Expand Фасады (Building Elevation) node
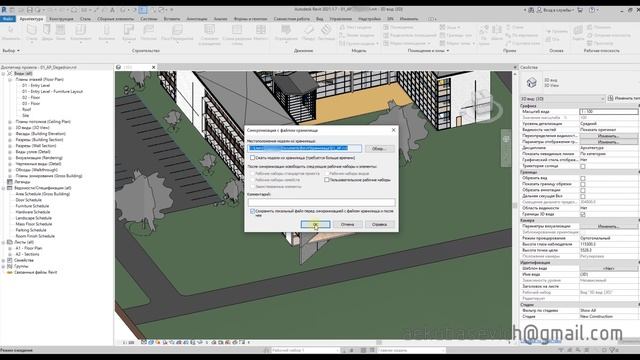Screen dimensions: 640x360 pos(10,134)
